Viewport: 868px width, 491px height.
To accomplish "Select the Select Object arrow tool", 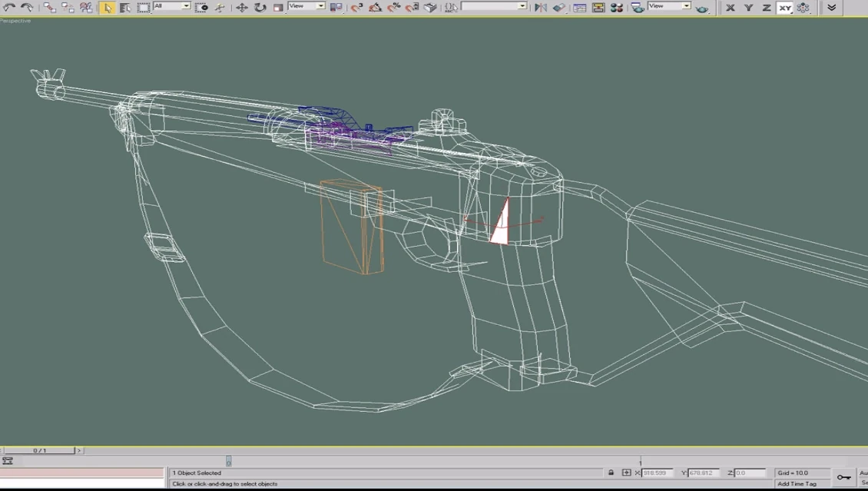I will (108, 7).
